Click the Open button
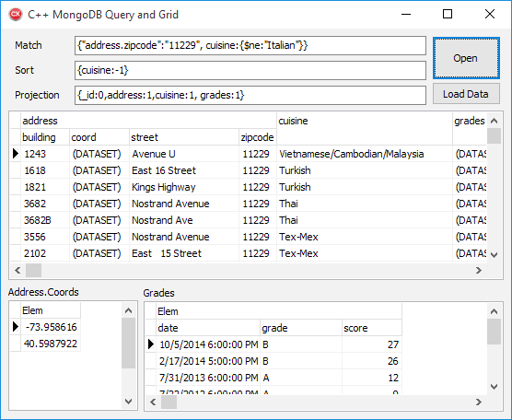Image resolution: width=512 pixels, height=420 pixels. click(x=466, y=58)
